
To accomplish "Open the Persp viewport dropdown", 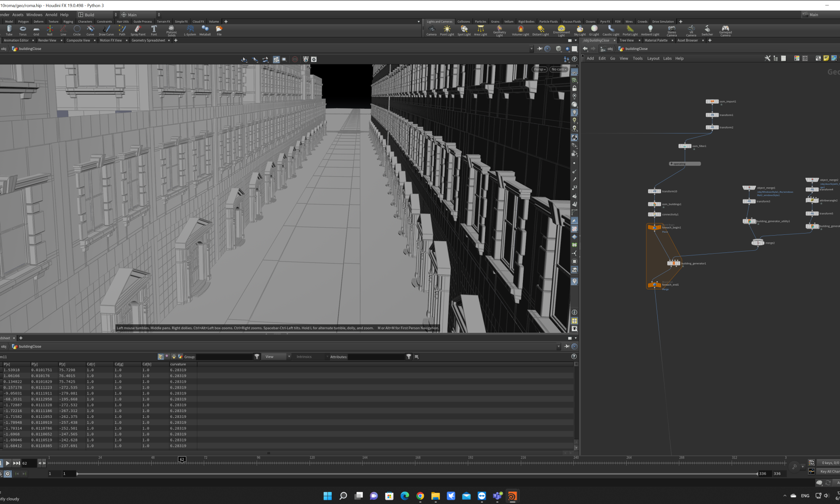I will (x=540, y=69).
